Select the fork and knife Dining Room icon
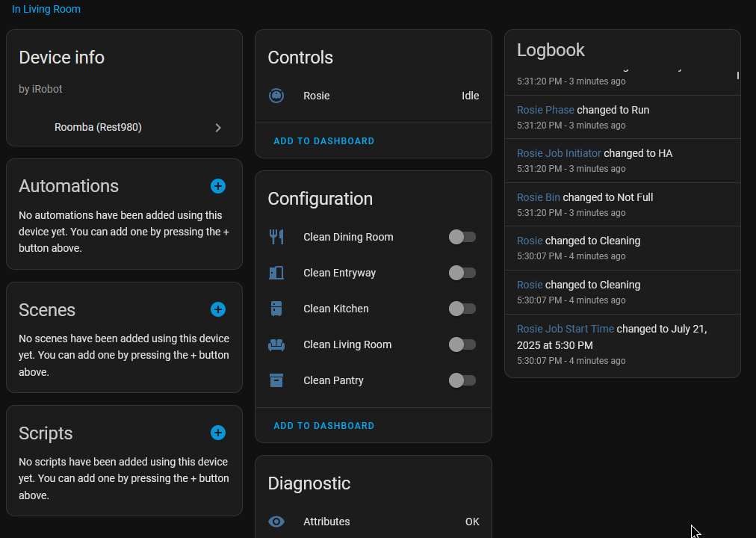The image size is (756, 538). click(276, 237)
